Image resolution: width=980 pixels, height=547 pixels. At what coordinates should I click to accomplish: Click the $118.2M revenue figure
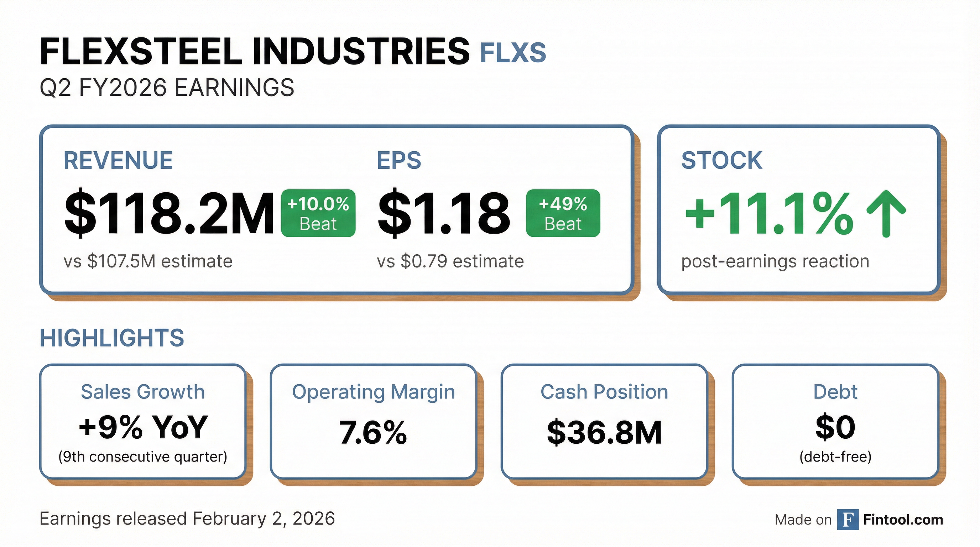[x=169, y=213]
